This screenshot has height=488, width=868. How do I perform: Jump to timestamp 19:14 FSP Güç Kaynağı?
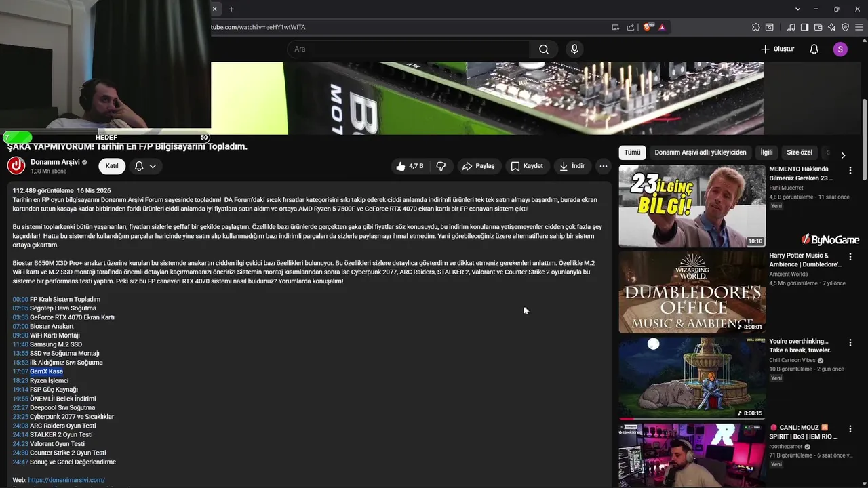coord(20,390)
